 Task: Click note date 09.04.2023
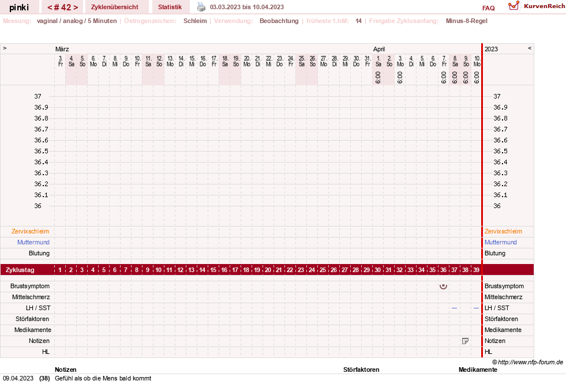click(18, 378)
